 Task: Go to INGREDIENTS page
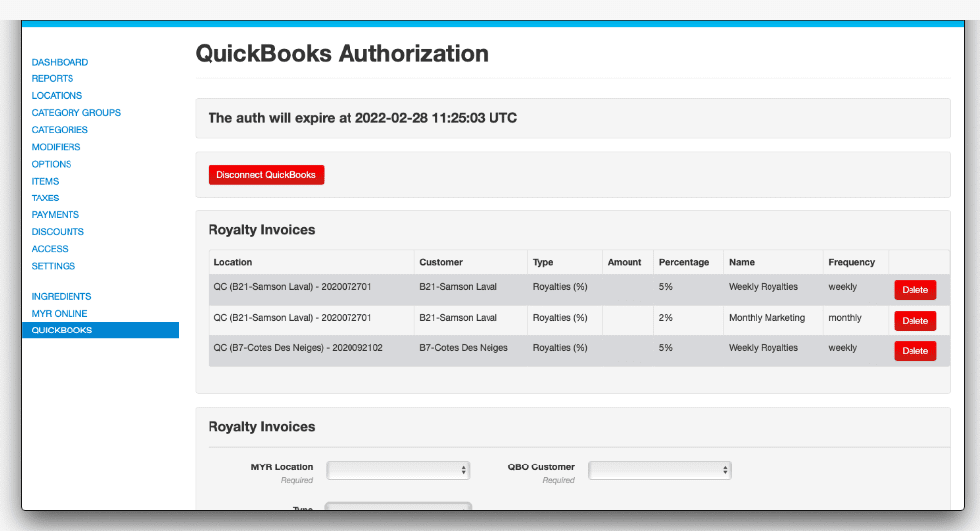tap(62, 296)
